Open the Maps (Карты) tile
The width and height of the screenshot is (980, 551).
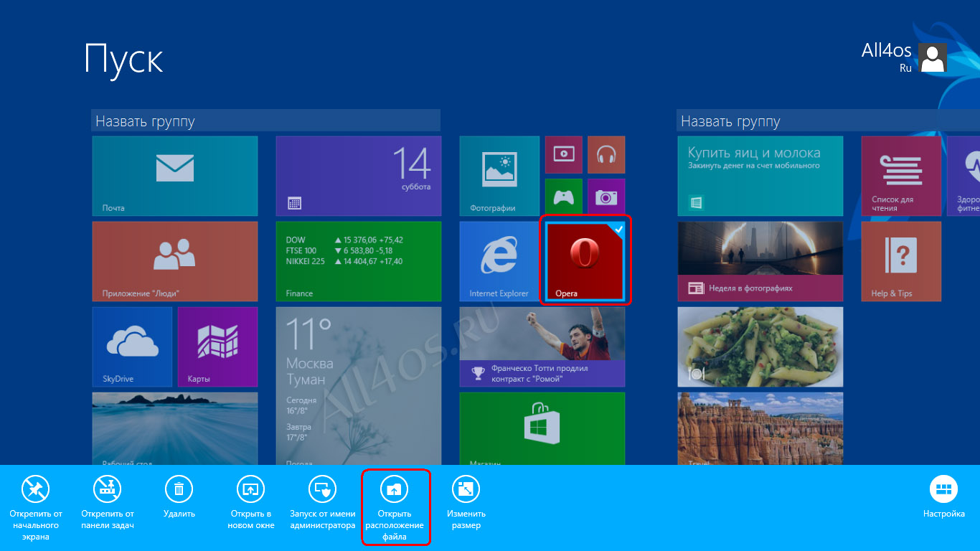tap(217, 347)
